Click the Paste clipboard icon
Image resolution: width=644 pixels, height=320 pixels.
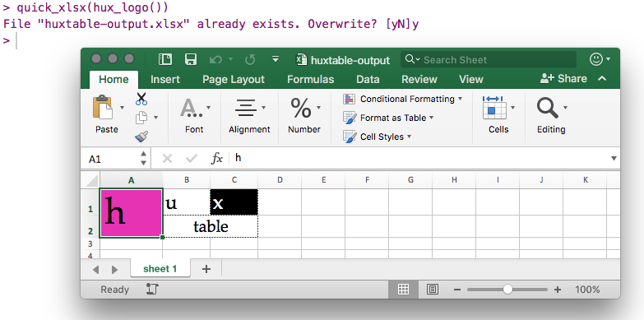pos(103,108)
